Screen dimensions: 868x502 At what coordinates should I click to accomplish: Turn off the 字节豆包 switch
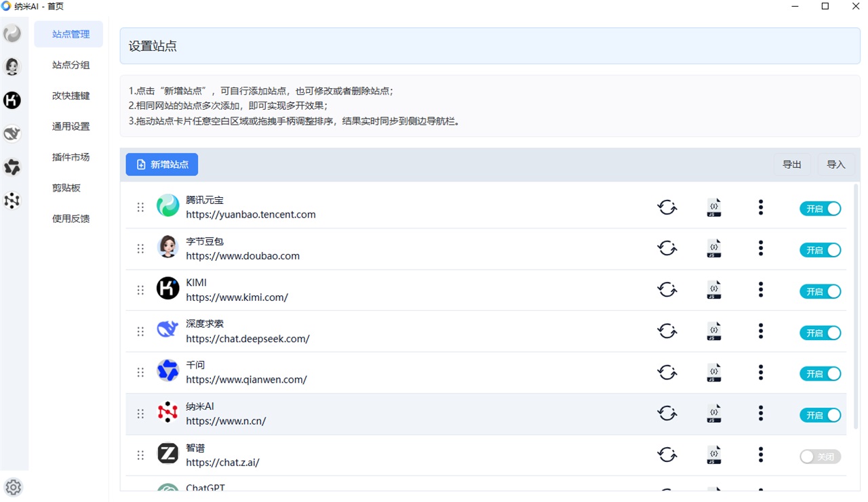tap(821, 250)
